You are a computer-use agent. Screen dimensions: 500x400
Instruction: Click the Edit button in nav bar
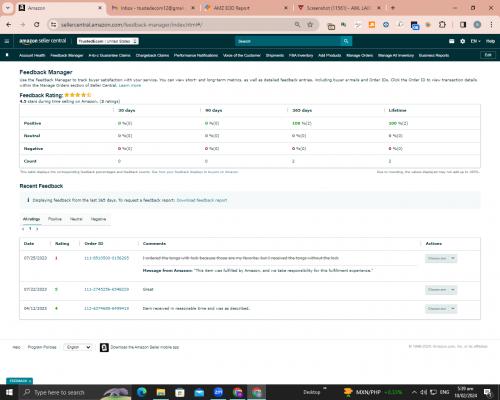point(488,55)
